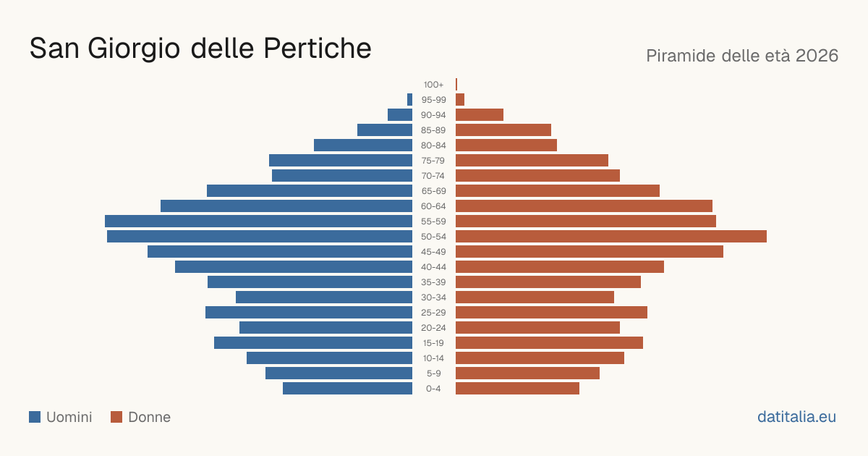This screenshot has height=456, width=868.
Task: Click the men's bar for age 60-64
Action: (286, 206)
